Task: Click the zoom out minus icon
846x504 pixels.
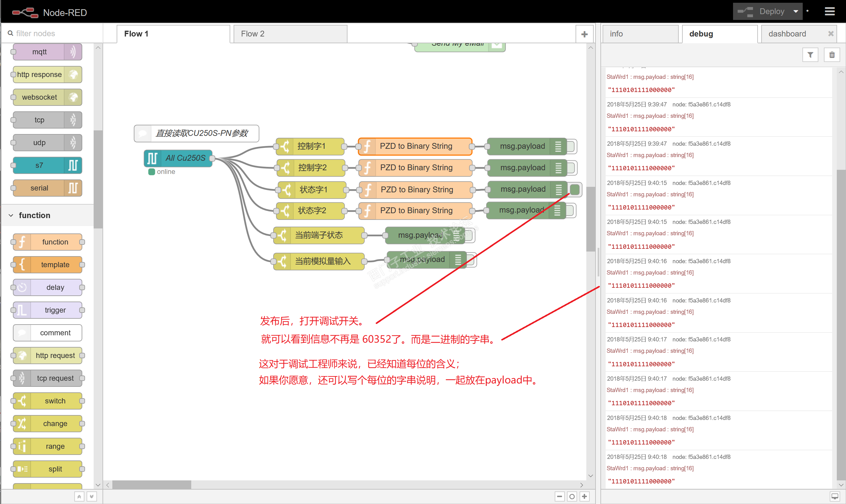Action: (x=560, y=496)
